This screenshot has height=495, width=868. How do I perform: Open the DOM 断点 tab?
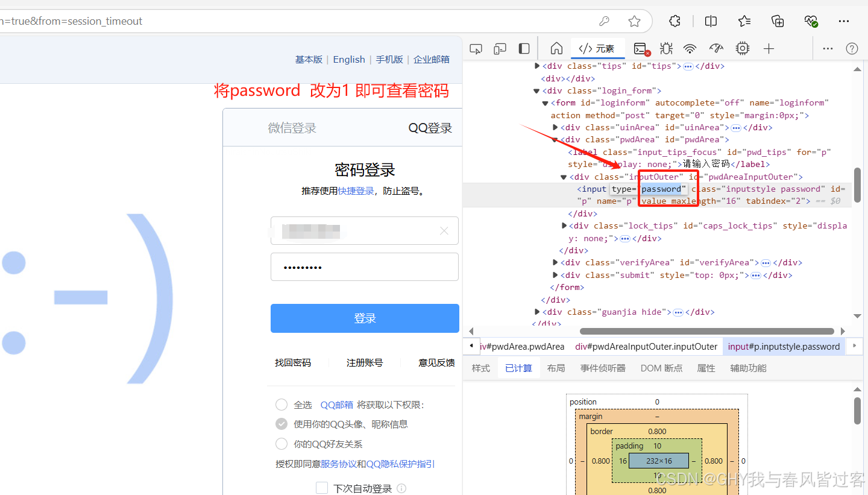tap(661, 368)
